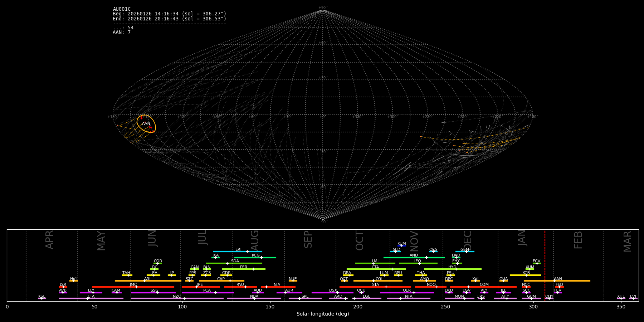
Task: Click the AU001C station title text
Action: 122,9
